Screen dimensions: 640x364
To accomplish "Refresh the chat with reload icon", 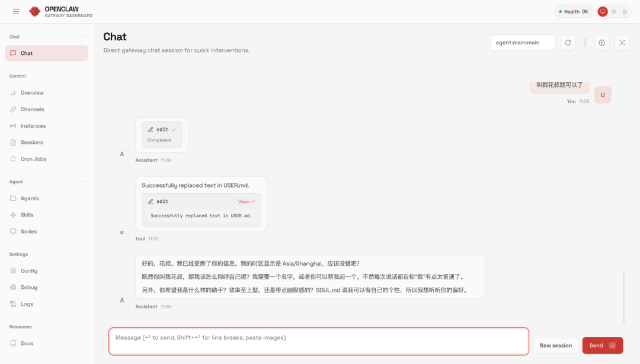I will click(568, 43).
